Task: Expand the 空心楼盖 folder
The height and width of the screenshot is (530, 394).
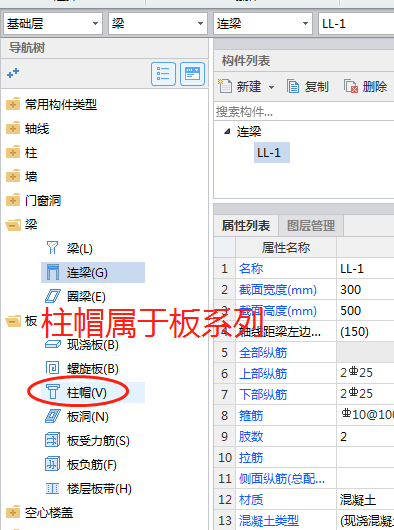Action: pos(13,512)
